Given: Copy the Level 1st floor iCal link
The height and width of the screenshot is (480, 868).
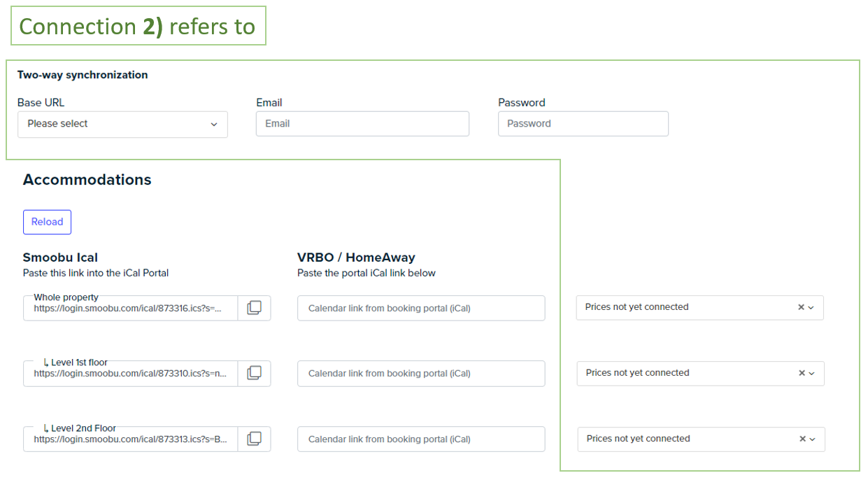Looking at the screenshot, I should point(255,374).
